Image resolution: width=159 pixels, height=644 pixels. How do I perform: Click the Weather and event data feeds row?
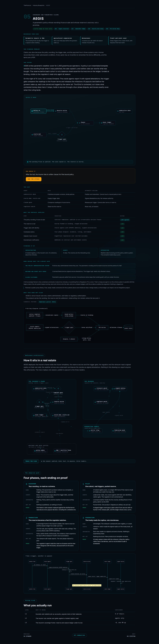point(79,271)
